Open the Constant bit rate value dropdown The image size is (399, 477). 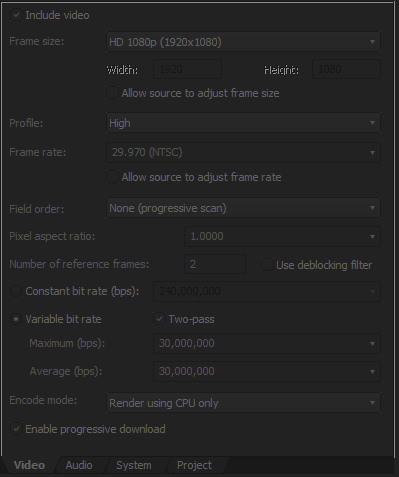point(267,291)
